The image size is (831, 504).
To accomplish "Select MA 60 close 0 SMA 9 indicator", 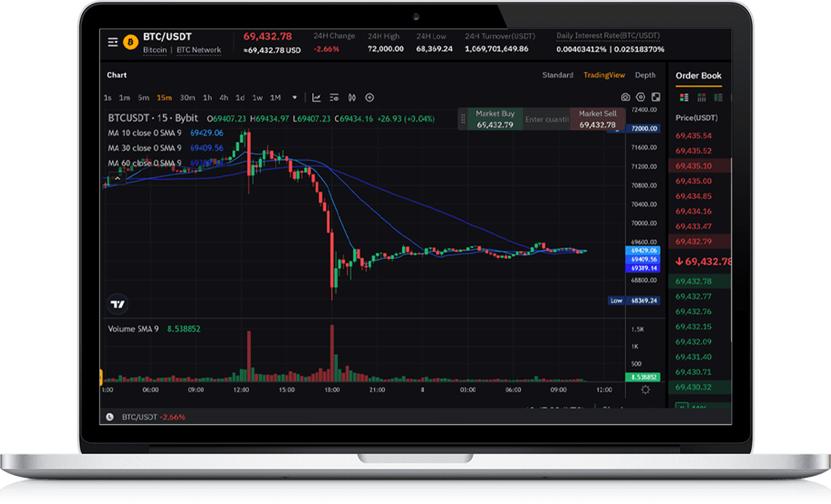I will [x=144, y=163].
